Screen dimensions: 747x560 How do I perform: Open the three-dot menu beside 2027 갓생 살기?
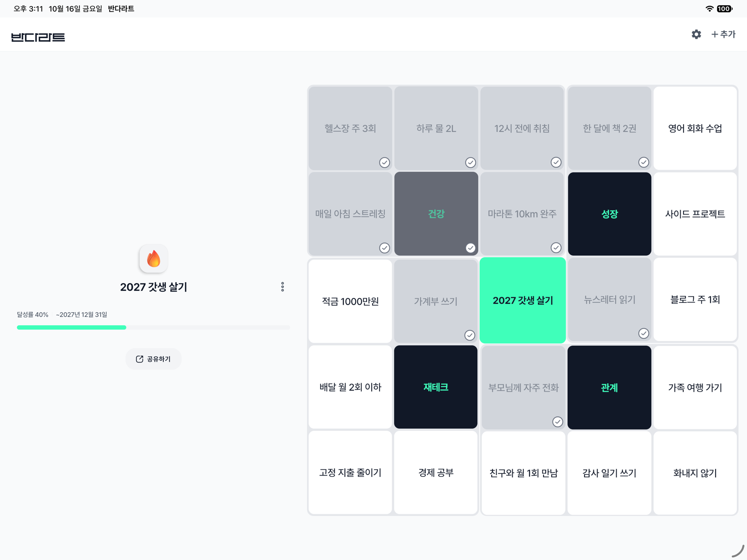[x=282, y=287]
